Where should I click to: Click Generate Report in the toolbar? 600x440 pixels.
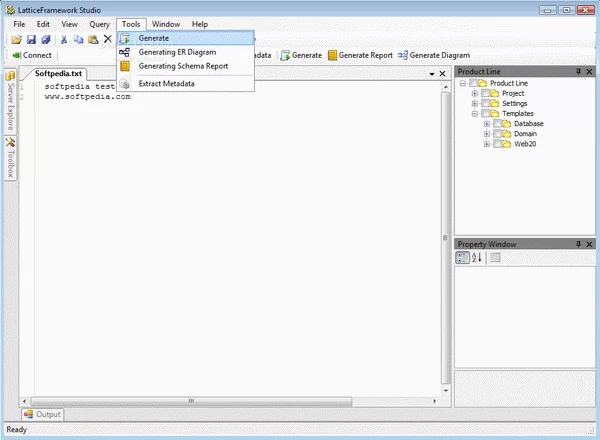360,55
